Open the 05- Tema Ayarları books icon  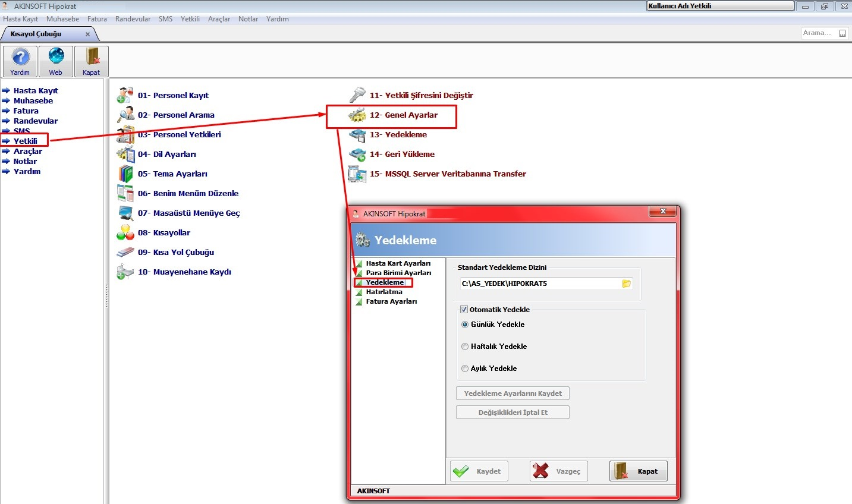tap(125, 174)
